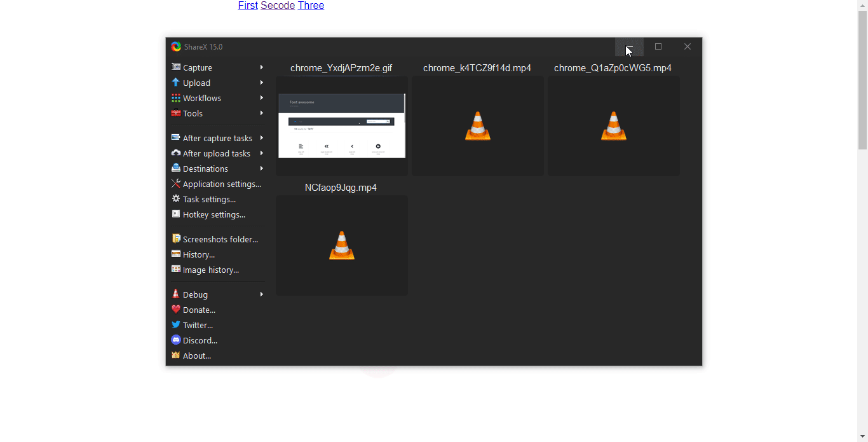This screenshot has height=442, width=868.
Task: Click the Capture camera icon
Action: 176,67
